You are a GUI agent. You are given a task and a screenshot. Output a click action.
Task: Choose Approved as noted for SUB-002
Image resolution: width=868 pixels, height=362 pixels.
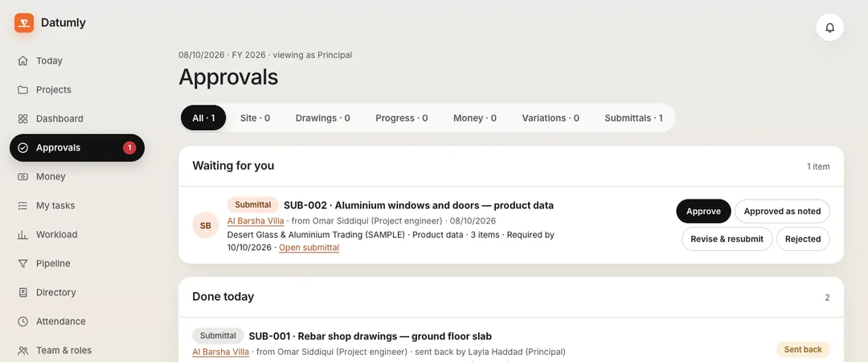(782, 212)
